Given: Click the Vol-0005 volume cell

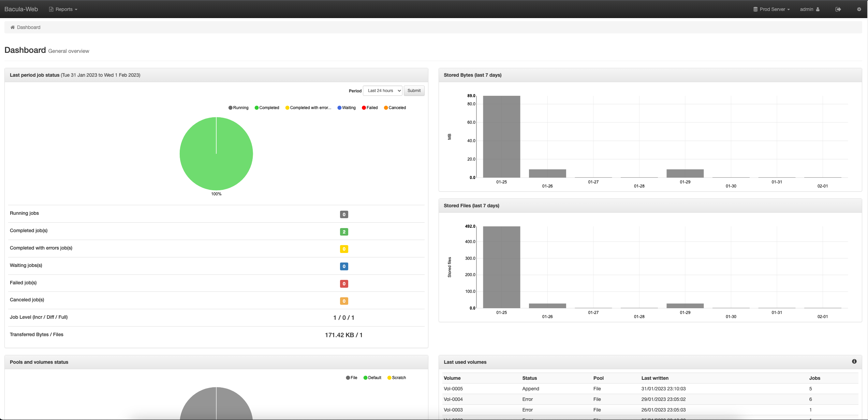Looking at the screenshot, I should tap(453, 389).
